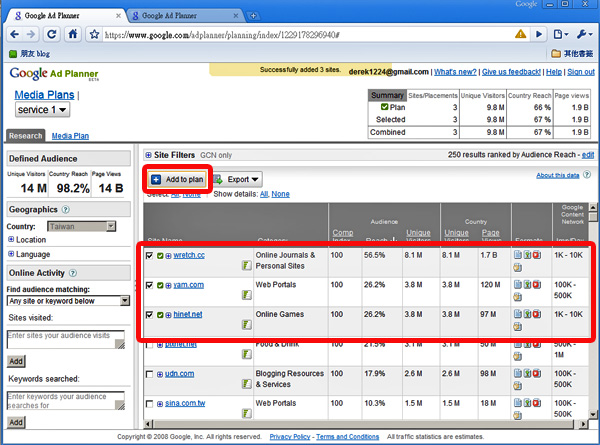Go to the browser Home icon
The width and height of the screenshot is (600, 445).
tap(73, 34)
